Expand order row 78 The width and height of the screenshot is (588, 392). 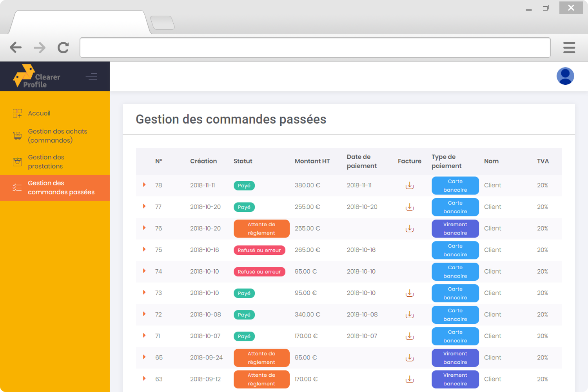coord(144,185)
